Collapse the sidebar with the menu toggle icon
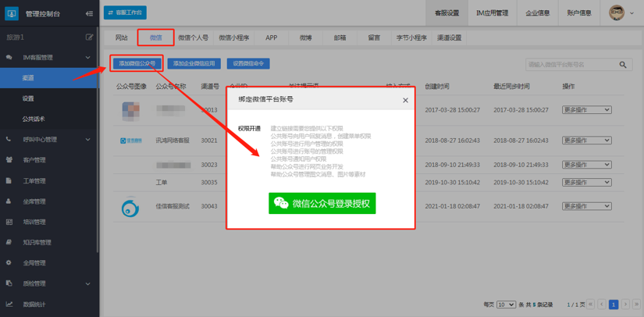This screenshot has width=644, height=317. tap(89, 13)
